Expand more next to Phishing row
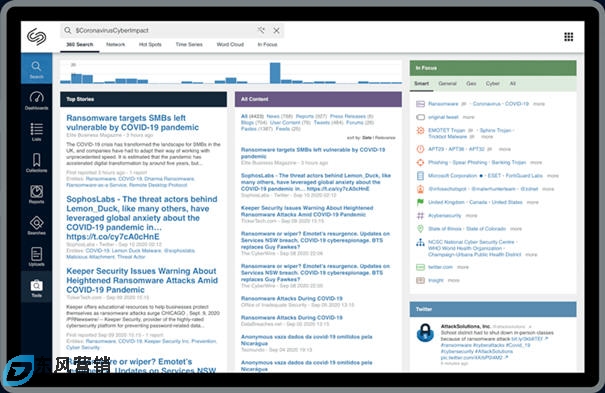The image size is (605, 393). 536,162
